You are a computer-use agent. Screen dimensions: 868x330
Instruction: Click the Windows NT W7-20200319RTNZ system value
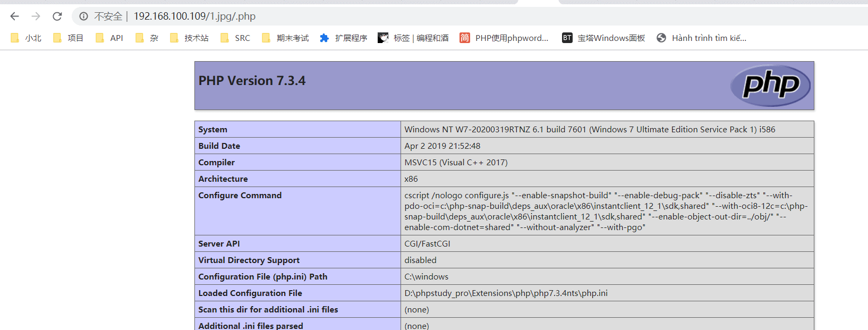pyautogui.click(x=590, y=130)
